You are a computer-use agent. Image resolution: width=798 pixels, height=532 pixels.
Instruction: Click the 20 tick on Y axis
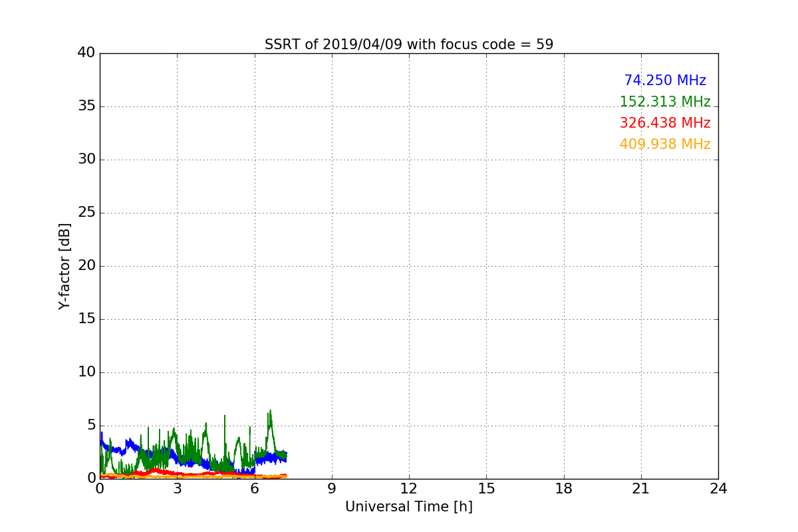(x=86, y=266)
